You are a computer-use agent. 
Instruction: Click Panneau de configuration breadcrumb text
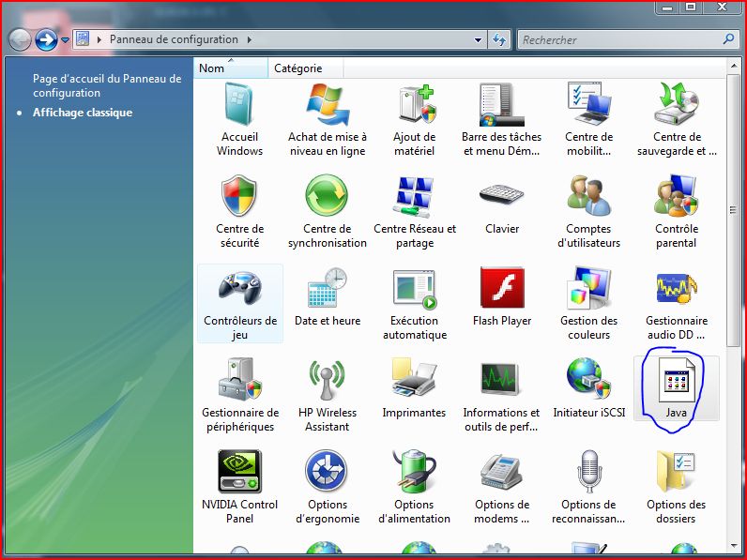174,39
